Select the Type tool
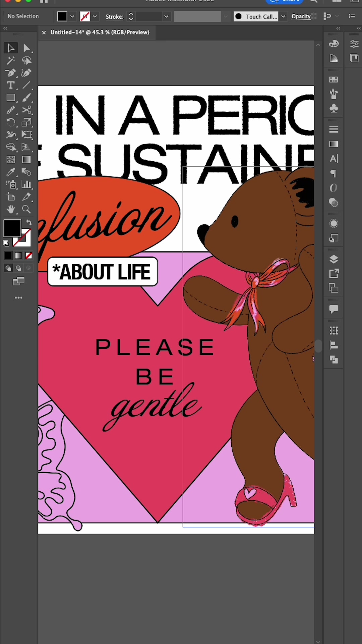The height and width of the screenshot is (644, 362). [x=10, y=85]
